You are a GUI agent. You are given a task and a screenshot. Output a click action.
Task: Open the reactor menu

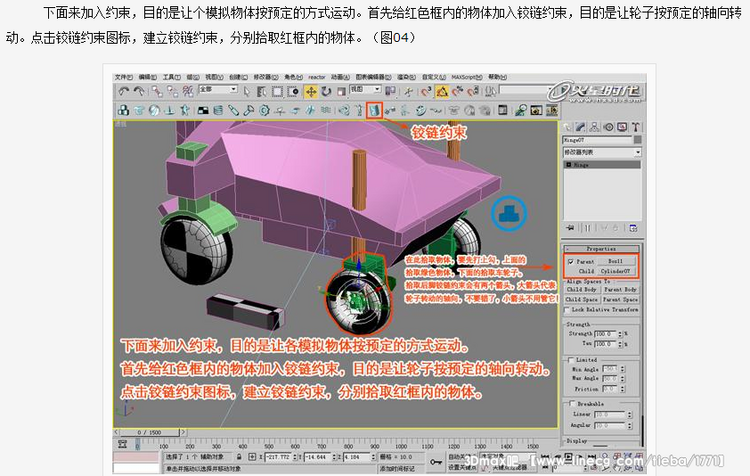pos(317,77)
